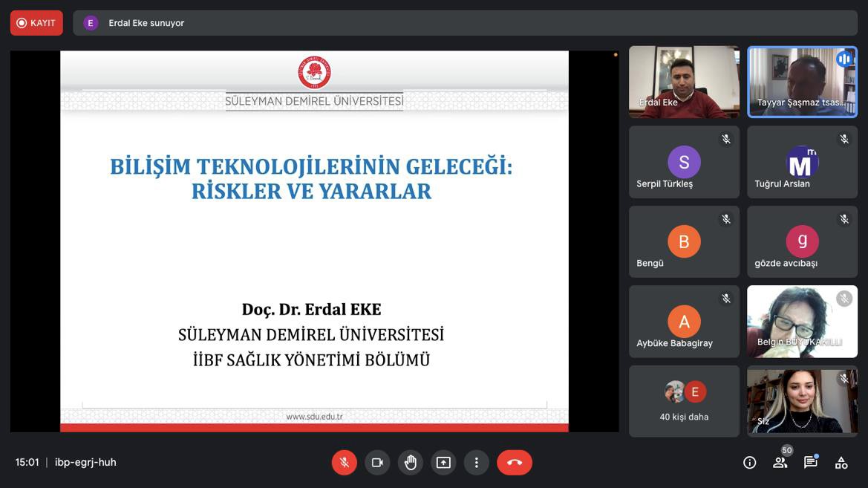This screenshot has width=868, height=488.
Task: Click the M avatar for Tuğrul Arslan
Action: (802, 162)
